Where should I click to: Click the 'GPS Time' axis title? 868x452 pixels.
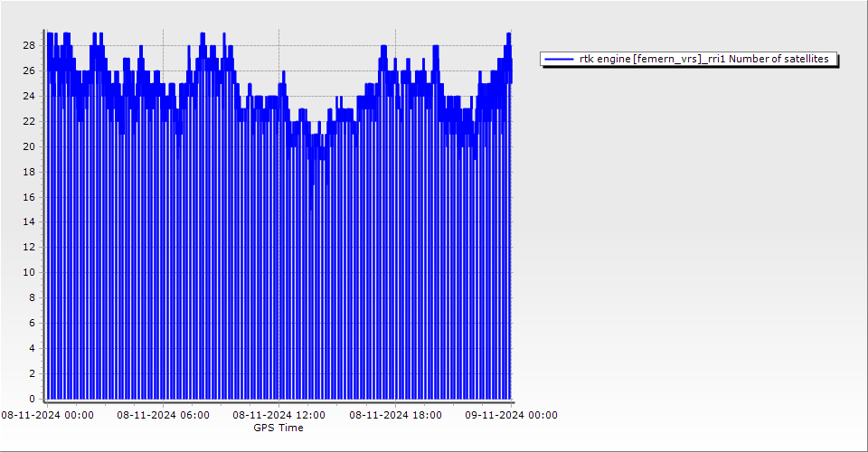coord(278,428)
